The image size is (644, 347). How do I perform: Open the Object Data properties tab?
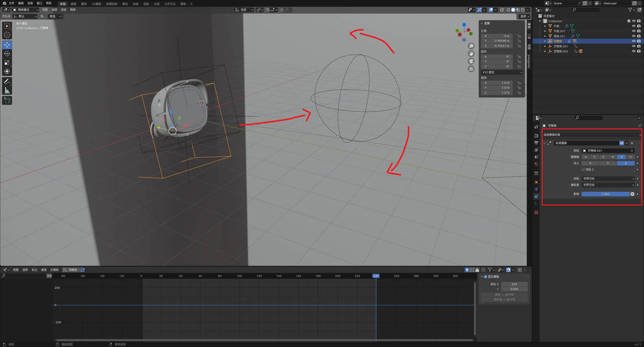tap(536, 204)
